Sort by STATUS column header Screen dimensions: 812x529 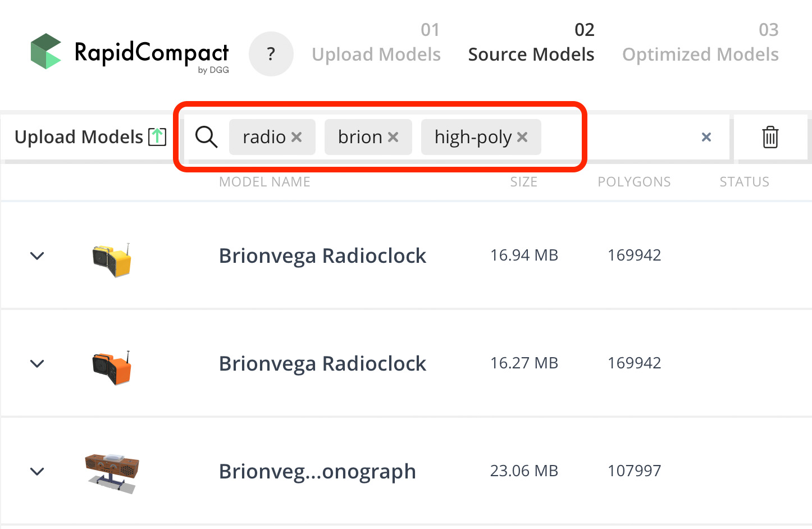[x=745, y=182]
